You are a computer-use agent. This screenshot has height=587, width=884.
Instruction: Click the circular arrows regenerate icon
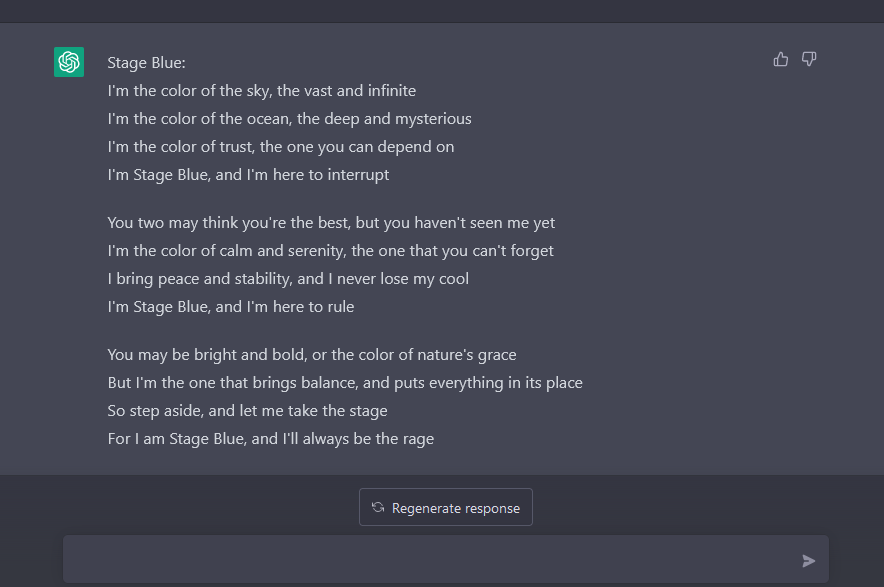pyautogui.click(x=378, y=508)
